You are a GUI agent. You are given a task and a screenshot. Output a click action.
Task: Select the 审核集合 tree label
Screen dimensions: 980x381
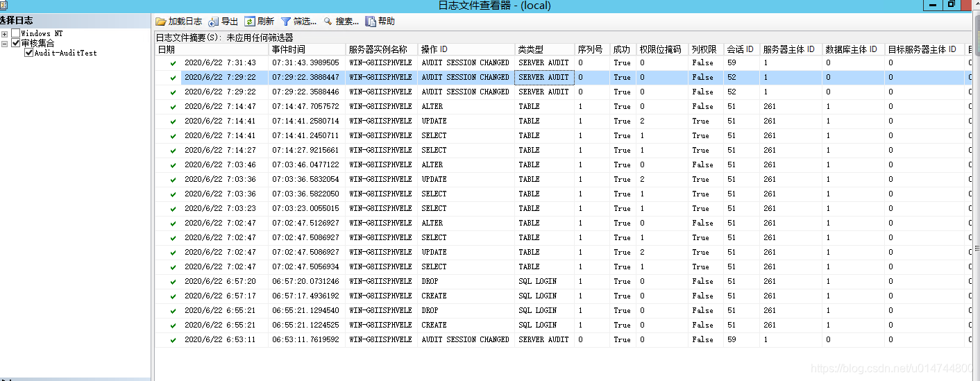coord(37,43)
